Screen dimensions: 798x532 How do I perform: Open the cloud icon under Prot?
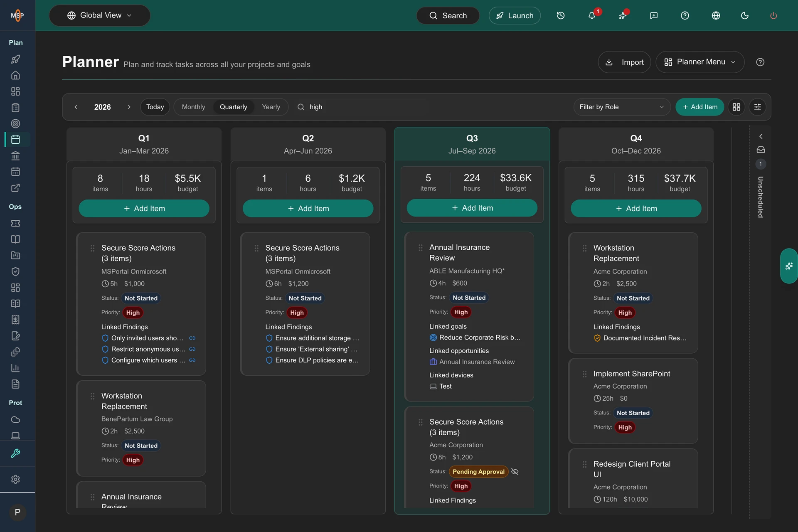(15, 419)
